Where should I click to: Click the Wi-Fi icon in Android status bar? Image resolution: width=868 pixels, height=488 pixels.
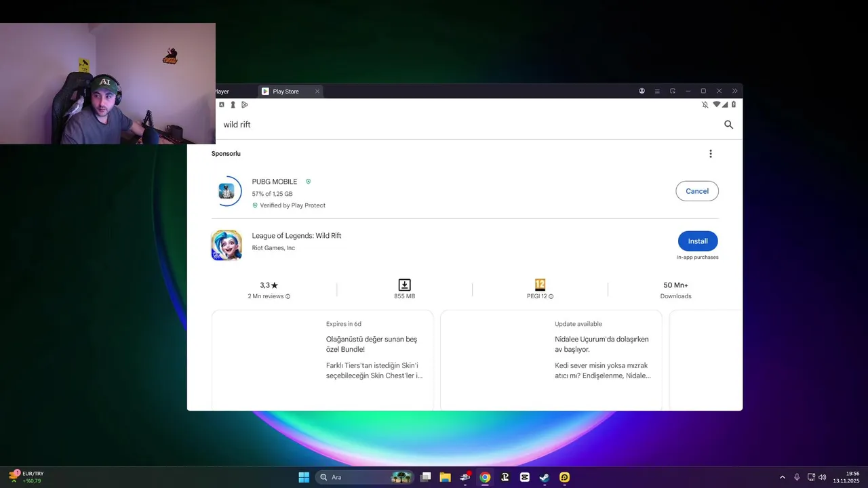click(716, 104)
